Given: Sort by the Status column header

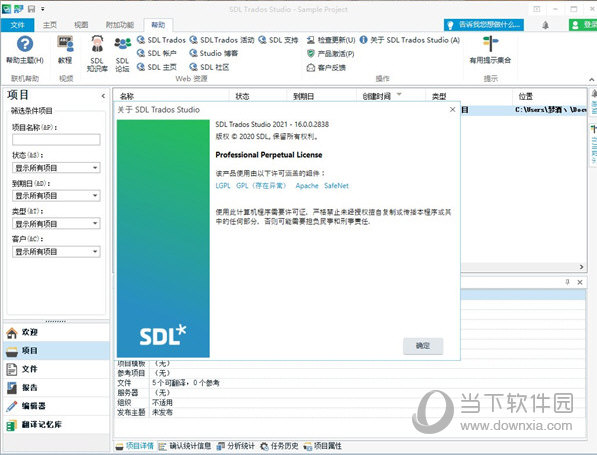Looking at the screenshot, I should (258, 96).
